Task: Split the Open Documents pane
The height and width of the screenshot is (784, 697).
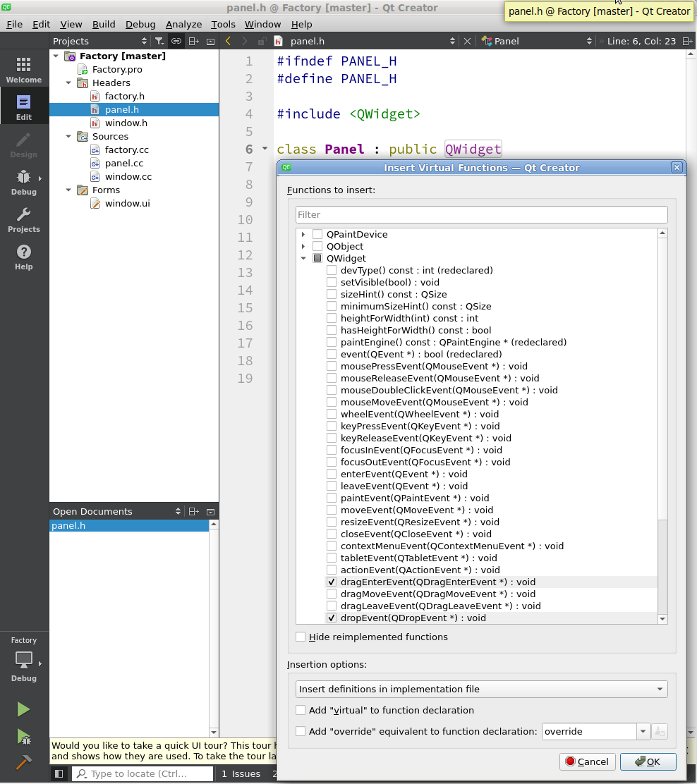Action: (x=193, y=511)
